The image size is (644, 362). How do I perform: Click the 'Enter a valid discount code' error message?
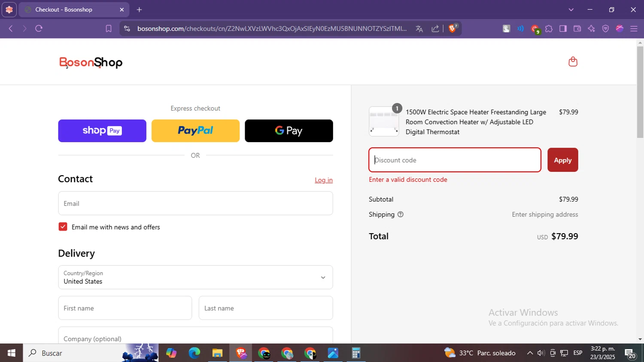click(408, 179)
